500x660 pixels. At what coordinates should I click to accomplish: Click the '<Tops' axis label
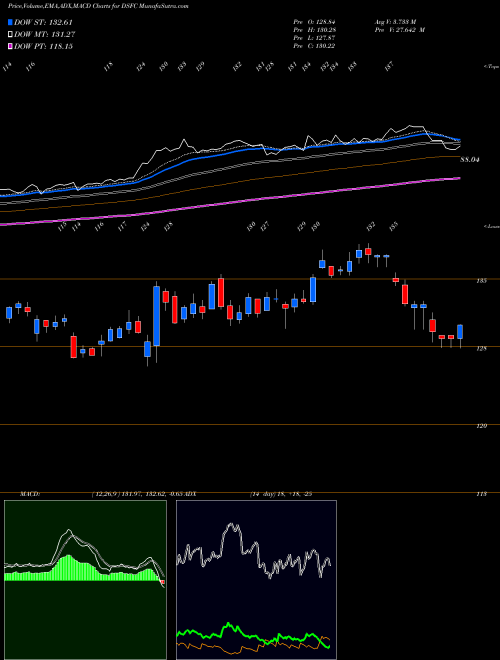click(x=491, y=67)
